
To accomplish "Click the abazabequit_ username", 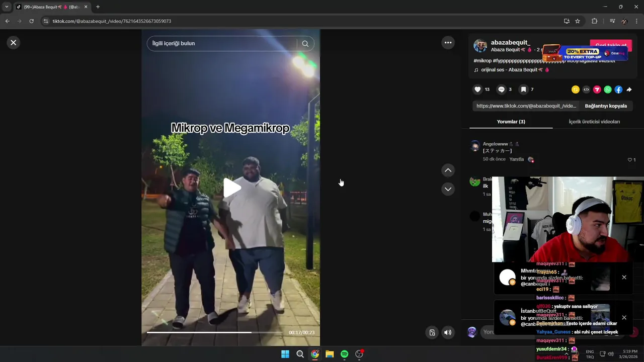I will [x=511, y=42].
